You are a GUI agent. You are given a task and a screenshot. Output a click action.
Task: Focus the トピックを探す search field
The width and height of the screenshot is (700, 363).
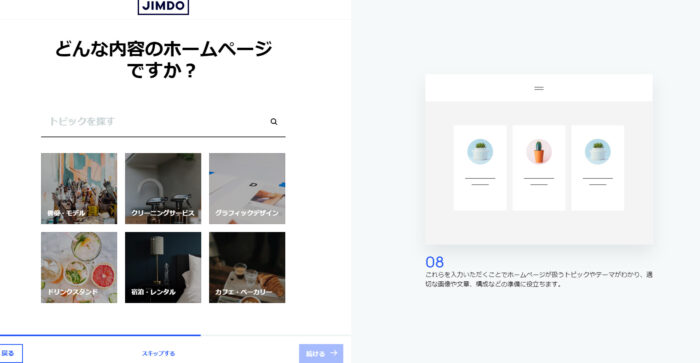[x=163, y=121]
